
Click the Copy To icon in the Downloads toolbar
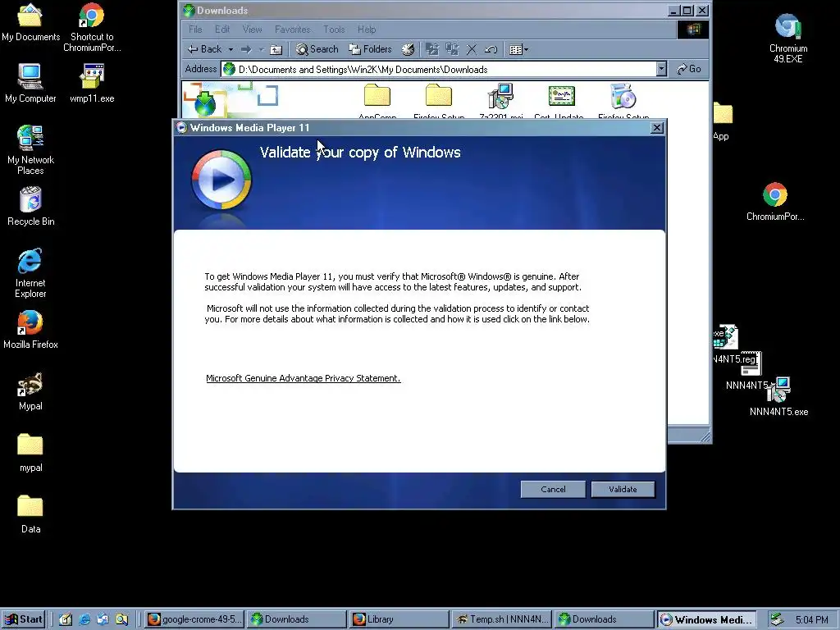[452, 49]
